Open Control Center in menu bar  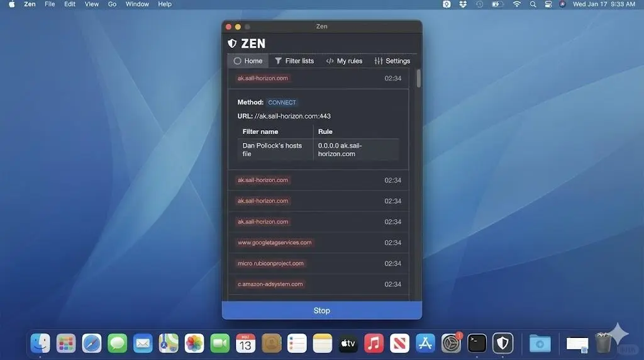(548, 4)
